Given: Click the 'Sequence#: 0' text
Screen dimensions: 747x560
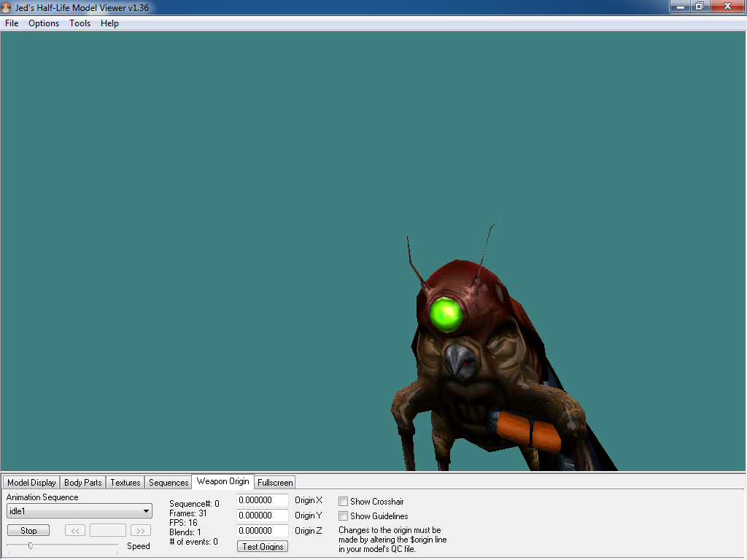Looking at the screenshot, I should pos(194,504).
